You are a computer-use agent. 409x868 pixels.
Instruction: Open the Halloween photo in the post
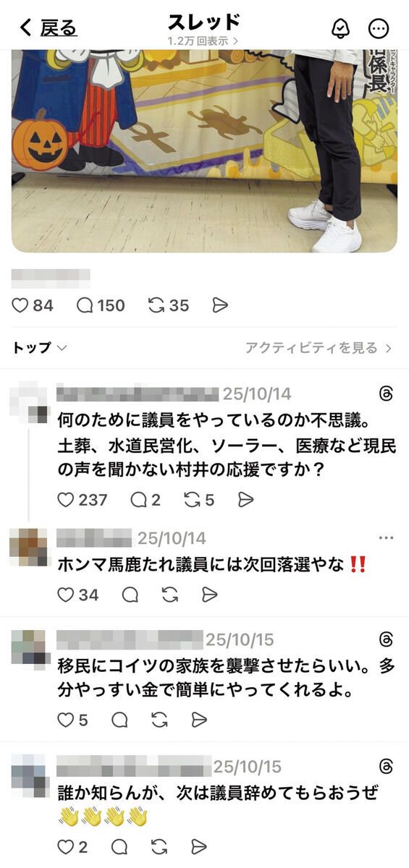pyautogui.click(x=204, y=151)
